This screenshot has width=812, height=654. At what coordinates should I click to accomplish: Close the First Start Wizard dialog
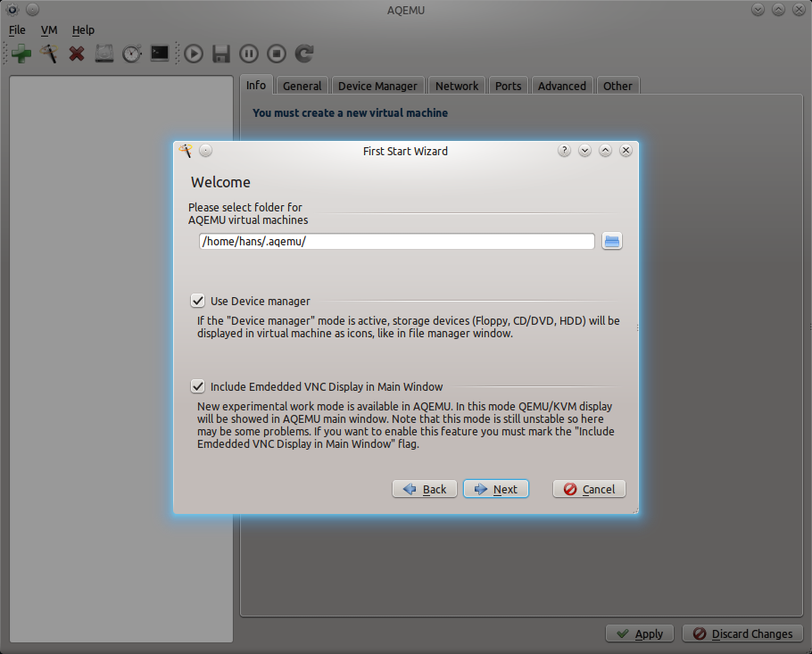click(x=626, y=151)
